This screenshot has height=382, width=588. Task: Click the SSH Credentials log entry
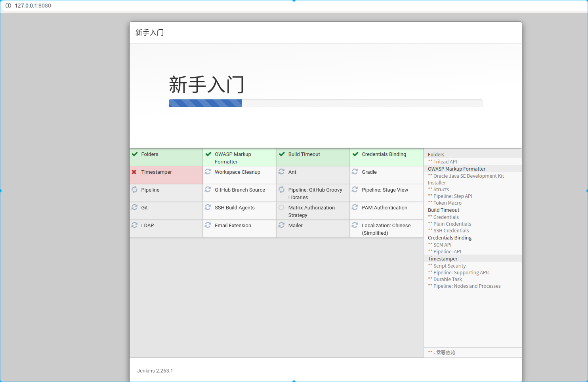click(448, 231)
